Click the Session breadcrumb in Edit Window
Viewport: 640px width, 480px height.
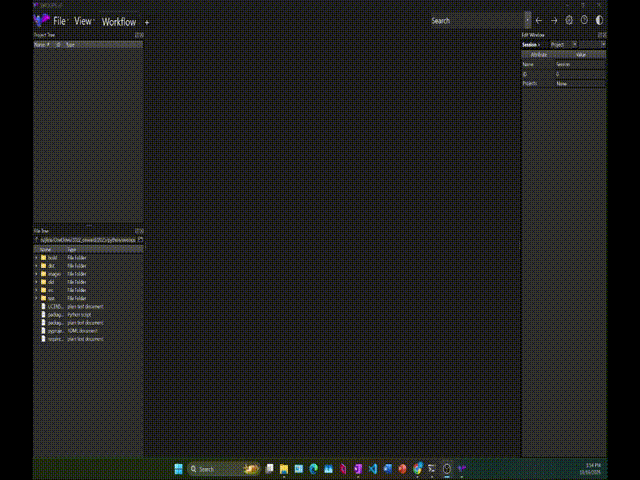[530, 44]
